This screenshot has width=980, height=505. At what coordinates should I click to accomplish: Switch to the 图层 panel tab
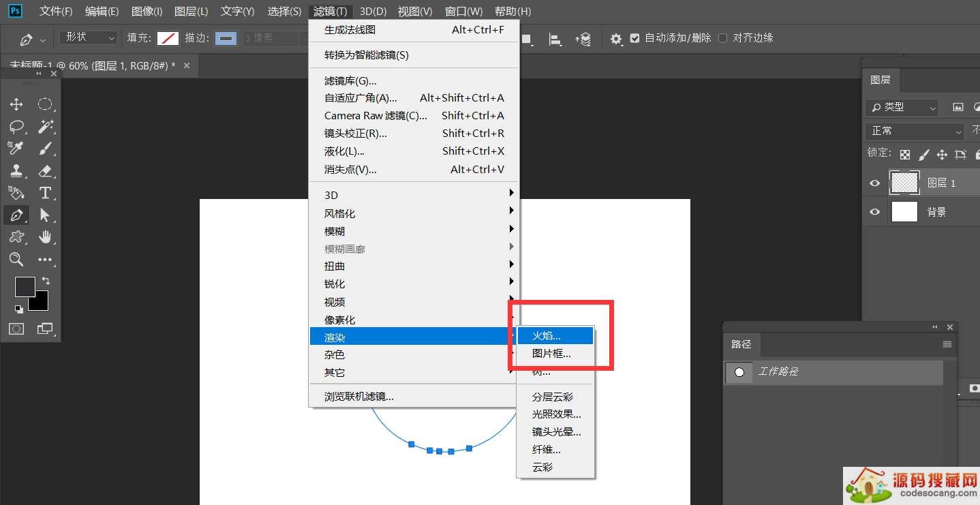coord(881,80)
